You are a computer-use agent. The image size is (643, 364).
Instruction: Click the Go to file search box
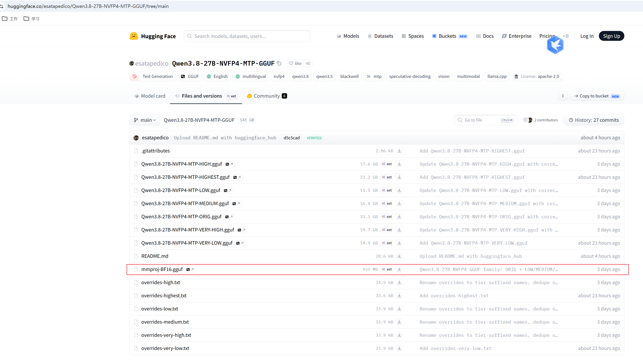[485, 120]
